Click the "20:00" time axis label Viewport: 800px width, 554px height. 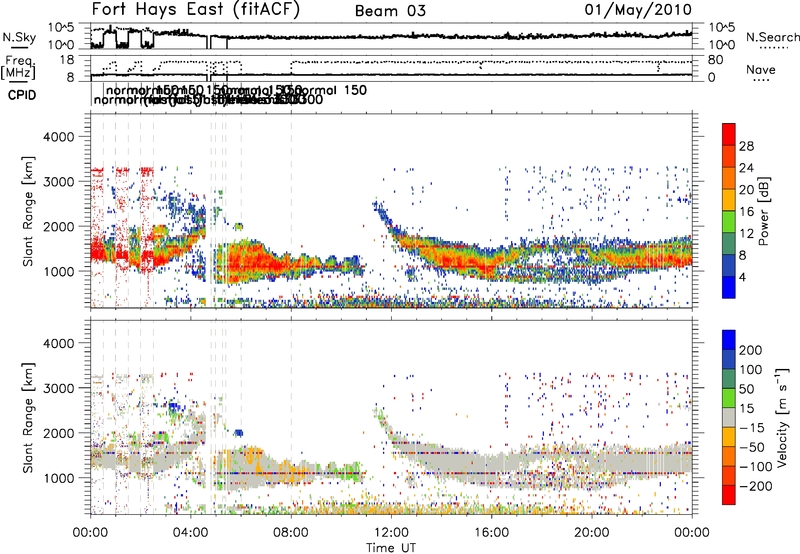591,533
